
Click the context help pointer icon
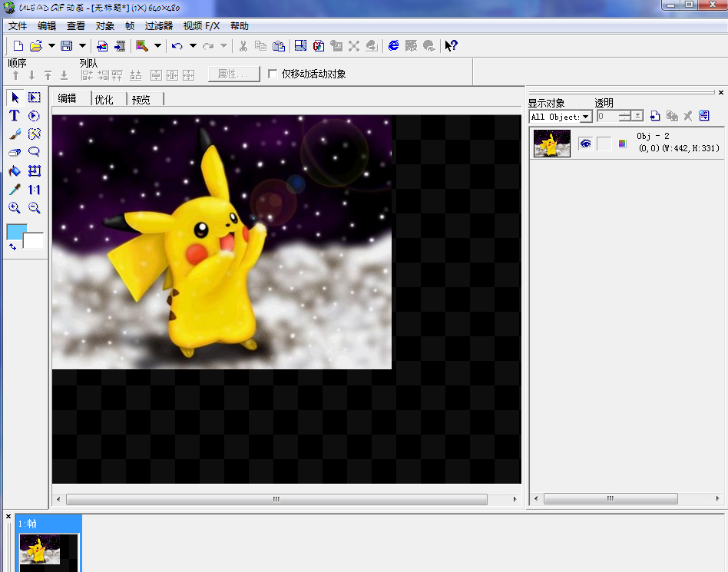(x=451, y=45)
